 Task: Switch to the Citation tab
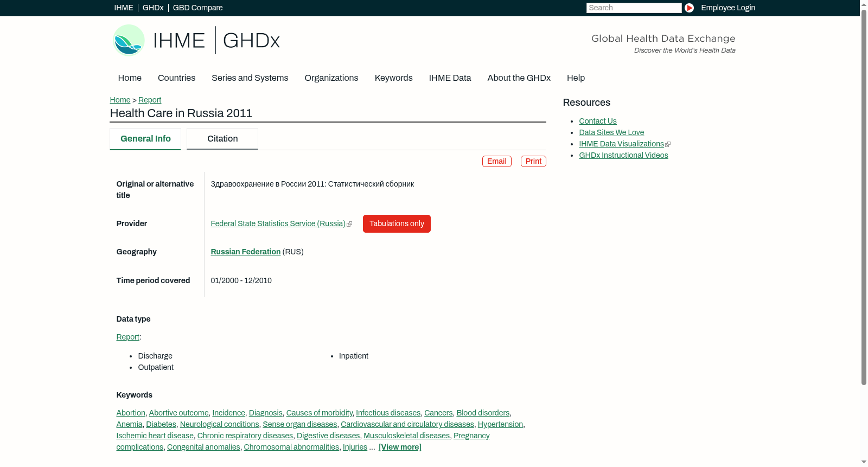tap(222, 139)
